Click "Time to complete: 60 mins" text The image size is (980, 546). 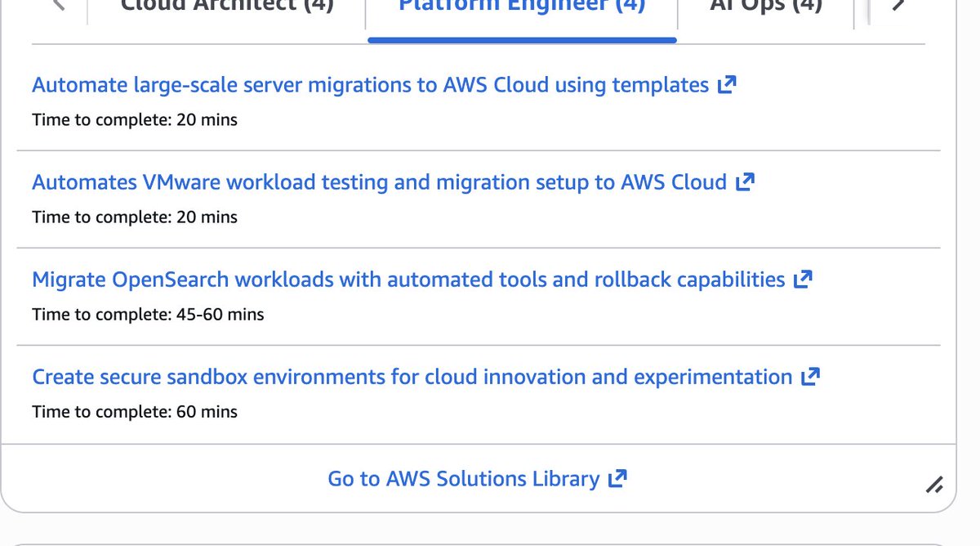[x=135, y=412]
